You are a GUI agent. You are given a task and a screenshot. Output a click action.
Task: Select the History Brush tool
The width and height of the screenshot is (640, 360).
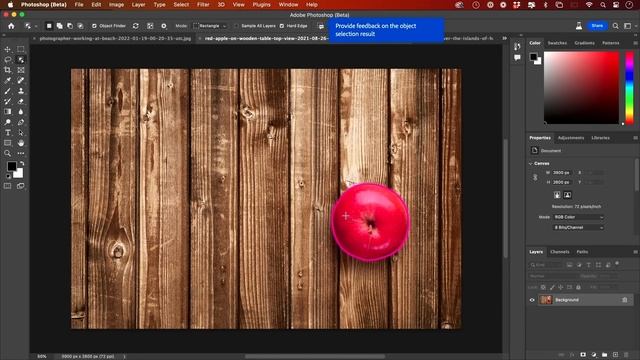pyautogui.click(x=7, y=101)
